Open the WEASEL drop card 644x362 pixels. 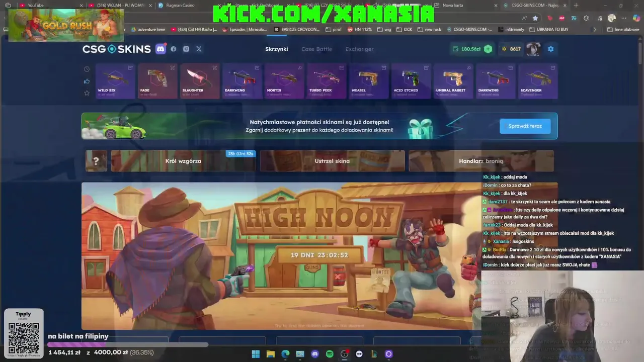pyautogui.click(x=369, y=81)
